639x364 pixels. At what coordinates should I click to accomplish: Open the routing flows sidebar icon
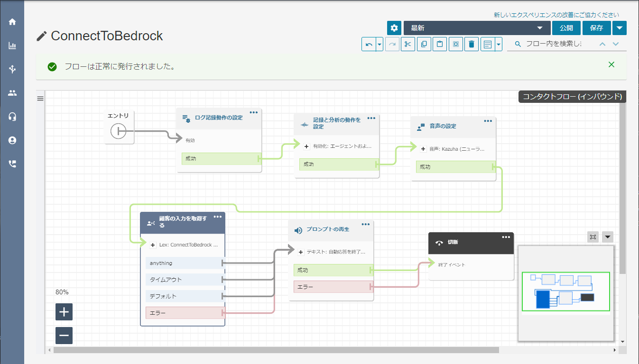(x=12, y=69)
